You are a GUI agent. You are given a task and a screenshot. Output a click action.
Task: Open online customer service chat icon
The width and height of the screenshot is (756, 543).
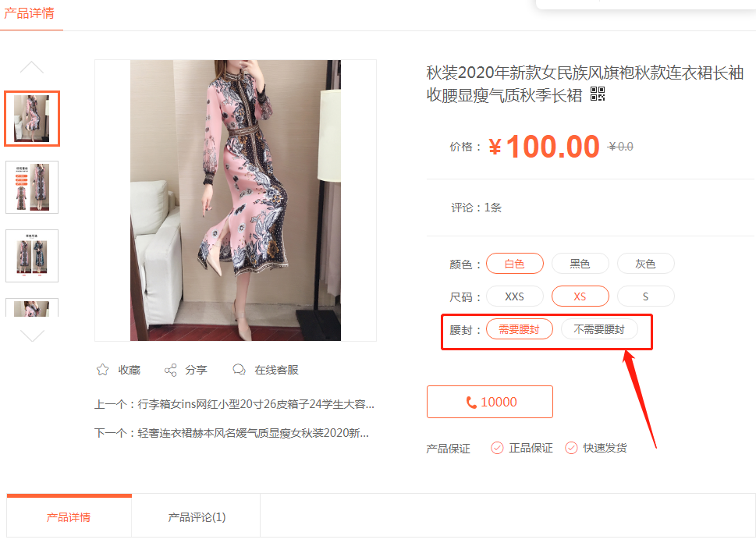(240, 370)
